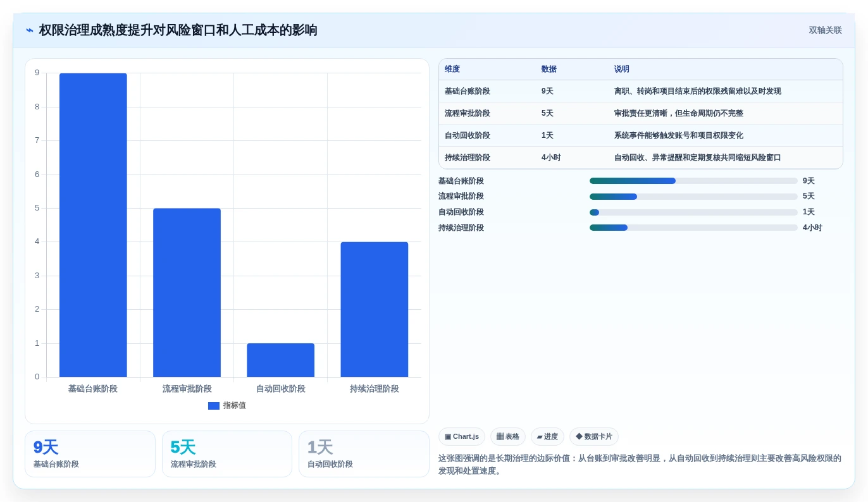The image size is (868, 502).
Task: Click the 基础台账阶段 progress bar
Action: click(693, 181)
